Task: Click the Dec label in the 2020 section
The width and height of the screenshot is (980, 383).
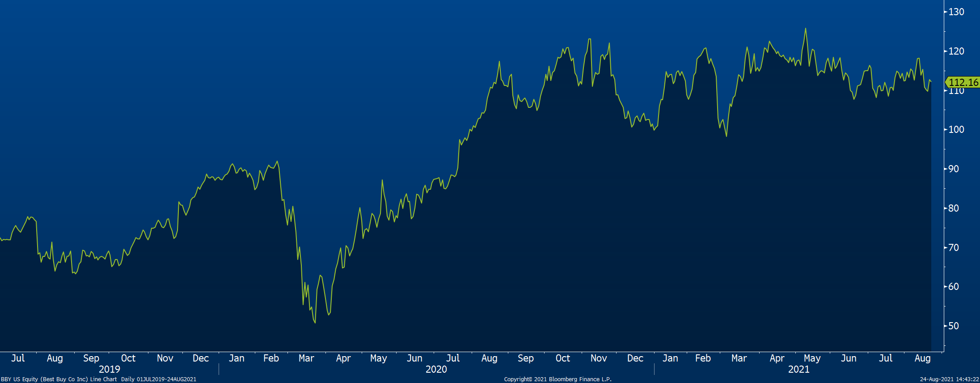Action: tap(635, 358)
